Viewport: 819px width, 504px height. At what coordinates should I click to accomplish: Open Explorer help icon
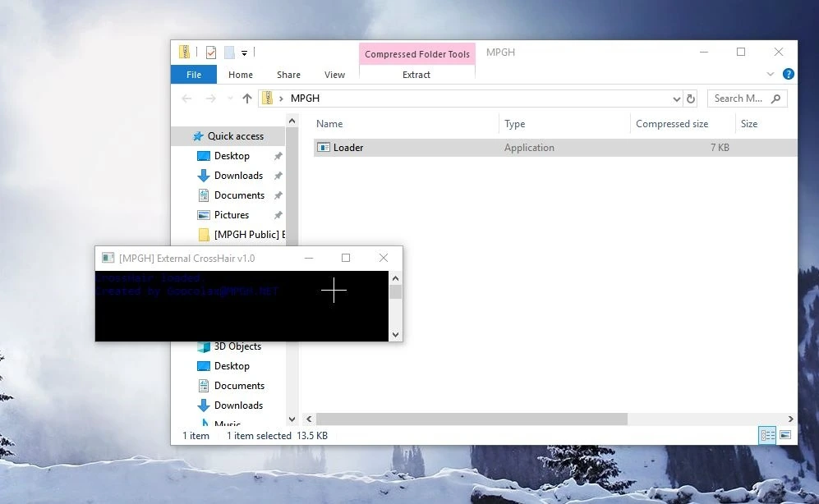coord(788,74)
